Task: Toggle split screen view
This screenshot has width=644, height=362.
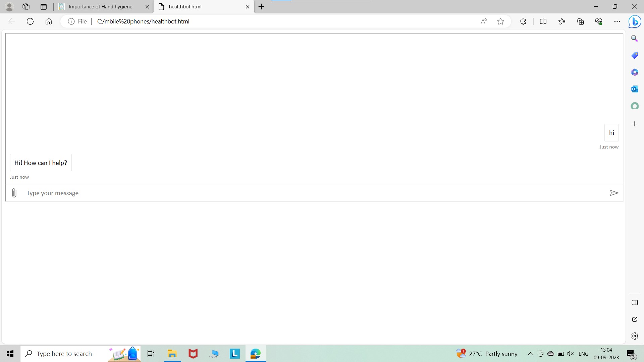Action: click(543, 21)
